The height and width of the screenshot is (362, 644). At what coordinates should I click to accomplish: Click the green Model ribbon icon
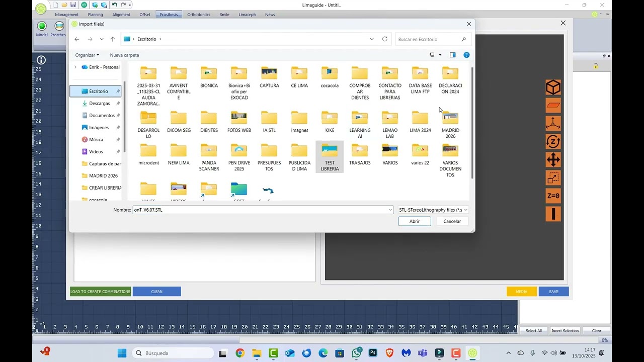[x=42, y=26]
